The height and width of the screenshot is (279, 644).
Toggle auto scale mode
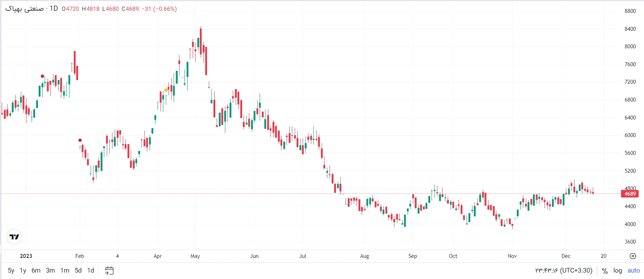[634, 270]
